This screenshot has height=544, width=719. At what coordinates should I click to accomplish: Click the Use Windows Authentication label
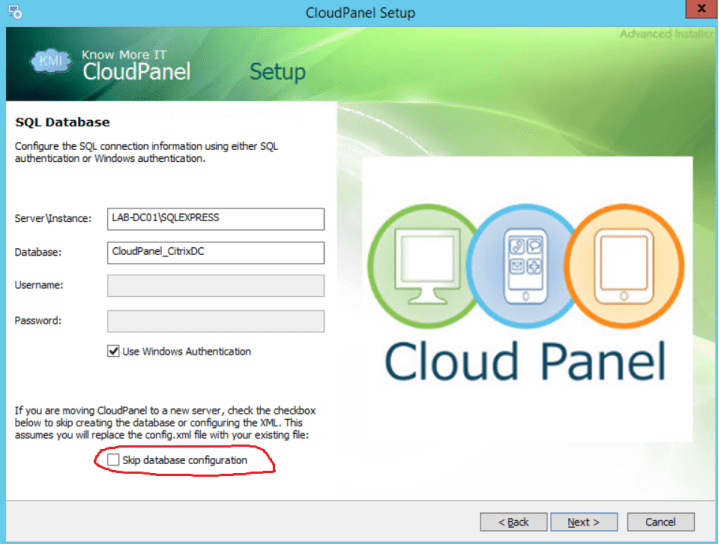(187, 352)
